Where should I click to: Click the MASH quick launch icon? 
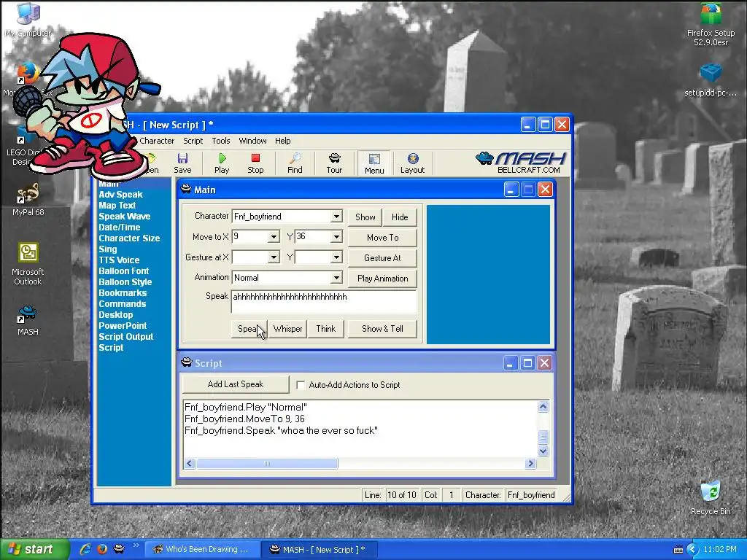pos(119,549)
